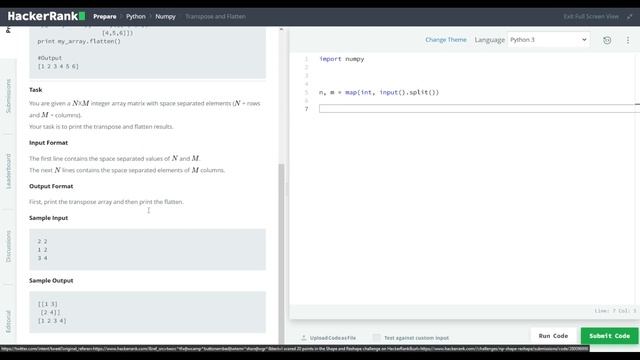Enable Test against custom input checkbox
Screen dimensions: 640x360
point(376,338)
